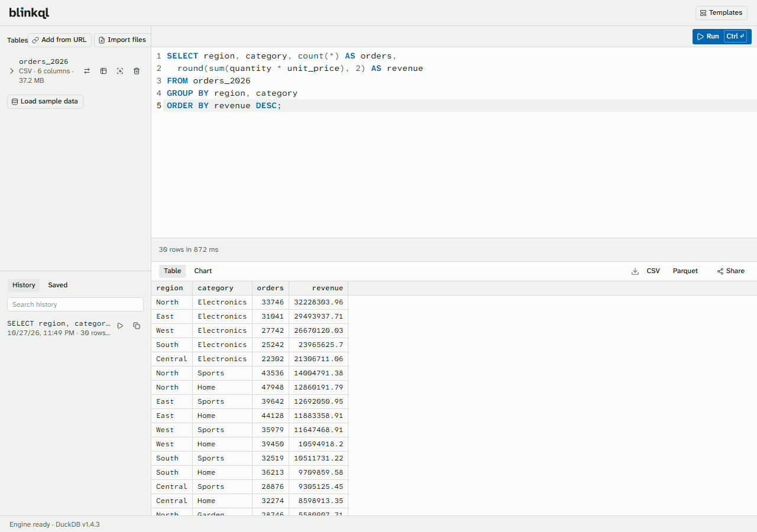Click Import files
Image resolution: width=757 pixels, height=532 pixels.
(122, 40)
